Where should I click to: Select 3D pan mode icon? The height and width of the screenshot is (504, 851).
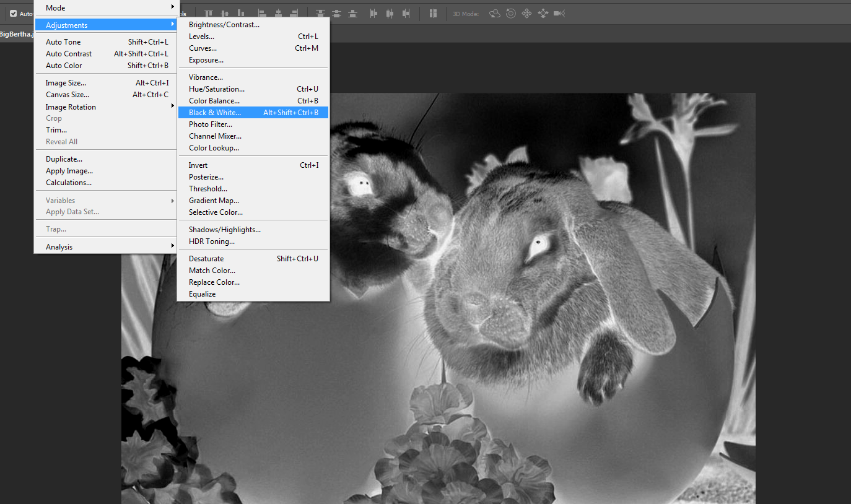click(x=526, y=13)
